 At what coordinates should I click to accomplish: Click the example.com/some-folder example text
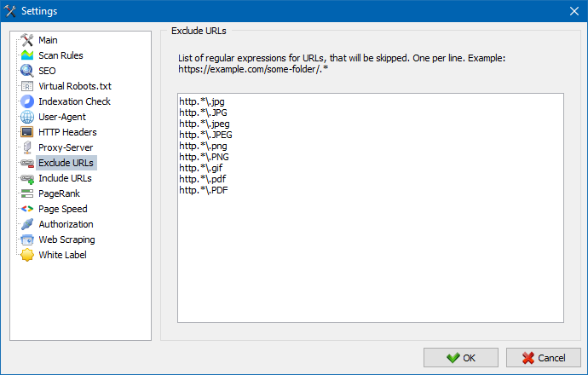click(x=253, y=69)
